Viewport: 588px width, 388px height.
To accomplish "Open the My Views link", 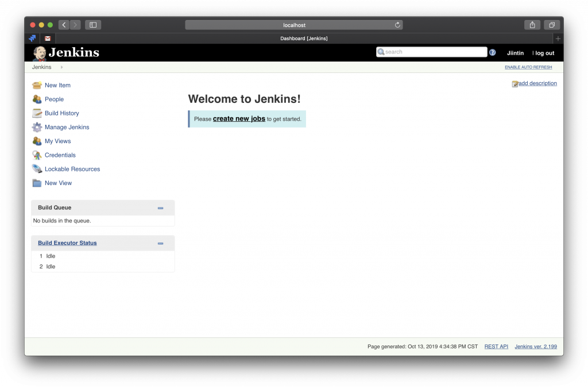I will click(58, 141).
